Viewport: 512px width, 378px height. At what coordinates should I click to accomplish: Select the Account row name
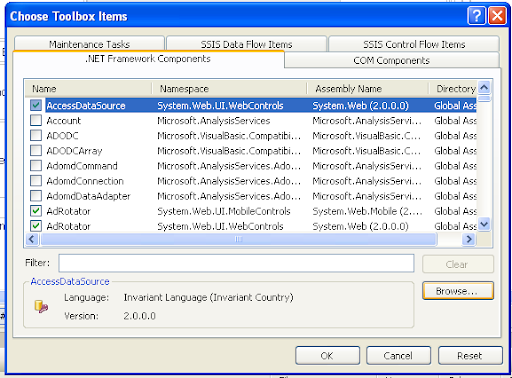(63, 121)
